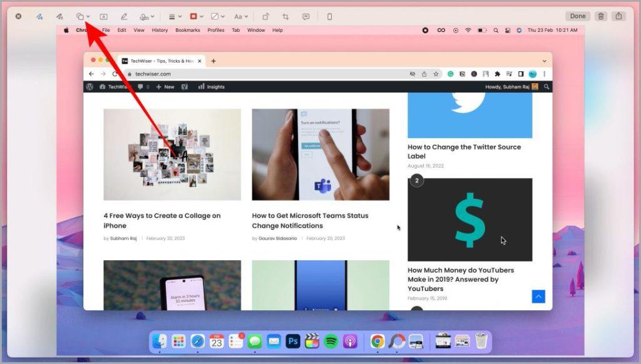Screen dimensions: 641x364
Task: Open the Bookmarks menu
Action: pyautogui.click(x=188, y=30)
